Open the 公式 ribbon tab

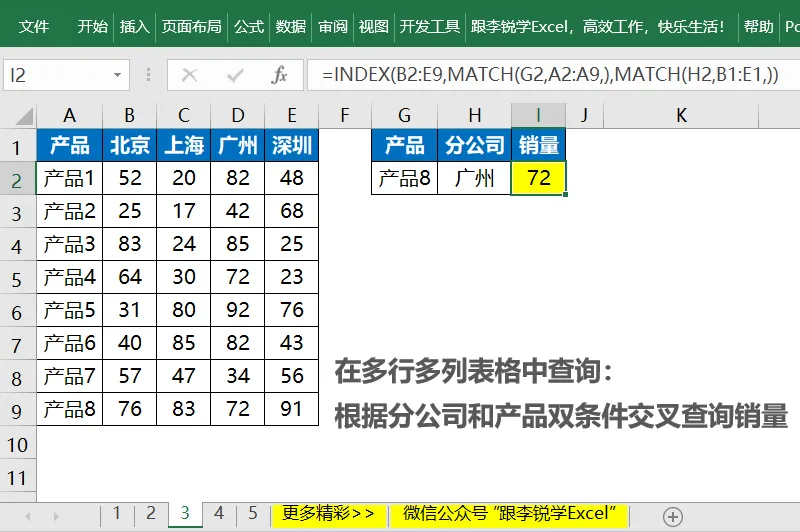(x=249, y=26)
